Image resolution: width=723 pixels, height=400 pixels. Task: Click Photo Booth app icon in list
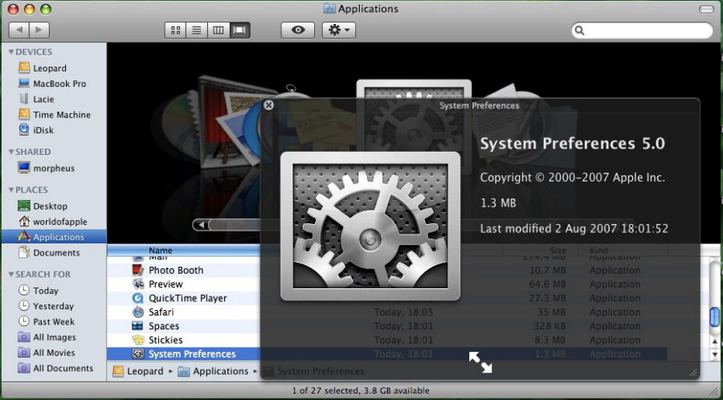pyautogui.click(x=138, y=270)
